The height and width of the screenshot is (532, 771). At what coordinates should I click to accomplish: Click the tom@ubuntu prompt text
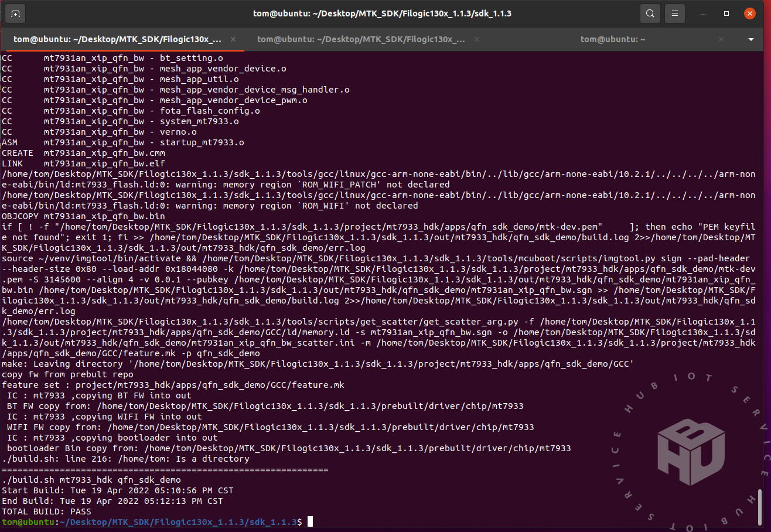(28, 522)
